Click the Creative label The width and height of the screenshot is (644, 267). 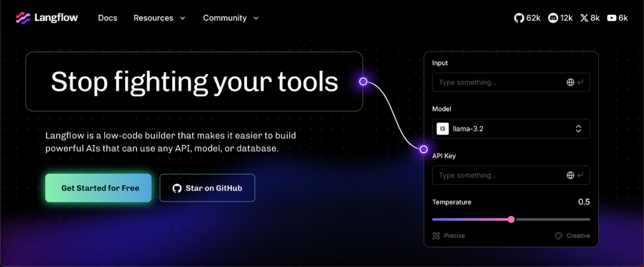[578, 236]
